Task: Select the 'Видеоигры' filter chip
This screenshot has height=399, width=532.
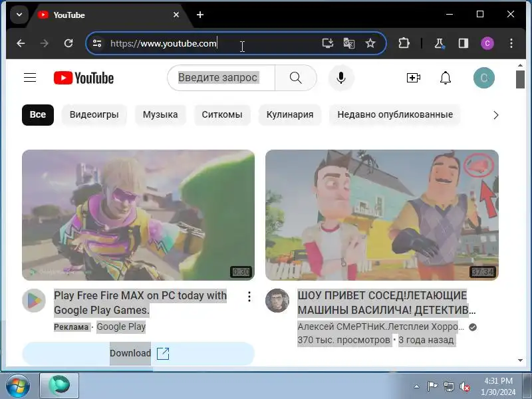Action: point(94,114)
